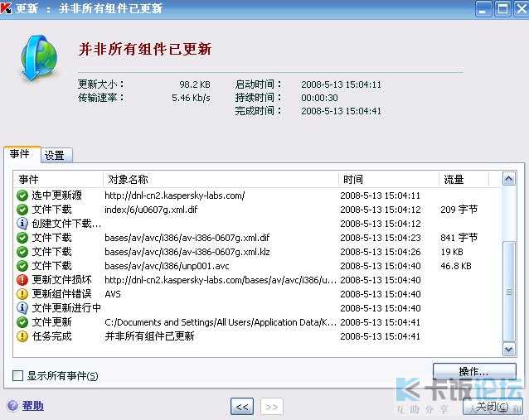The height and width of the screenshot is (420, 529).
Task: Select 并非所有组件已更新 in the 任务完成 row
Action: pos(149,336)
